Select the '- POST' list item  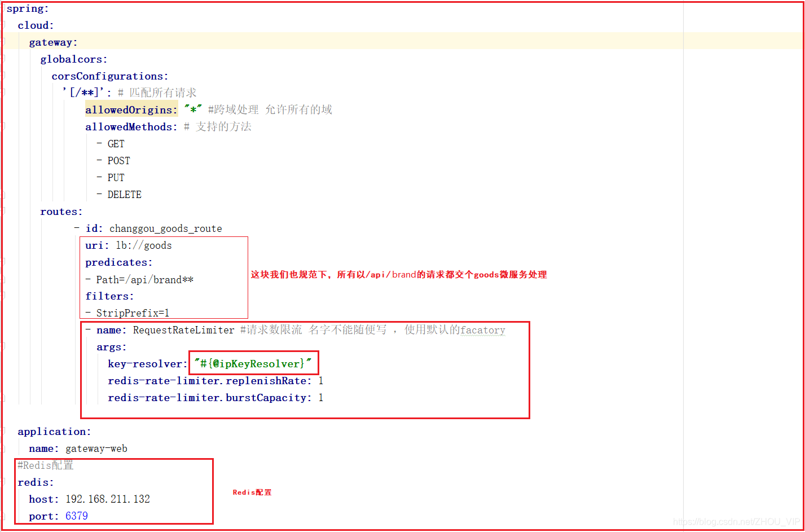pyautogui.click(x=113, y=161)
